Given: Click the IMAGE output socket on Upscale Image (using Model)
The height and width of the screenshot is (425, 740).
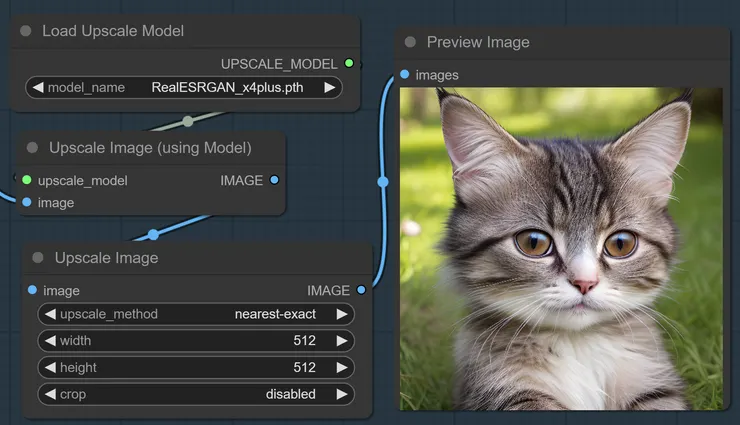Looking at the screenshot, I should pyautogui.click(x=274, y=180).
